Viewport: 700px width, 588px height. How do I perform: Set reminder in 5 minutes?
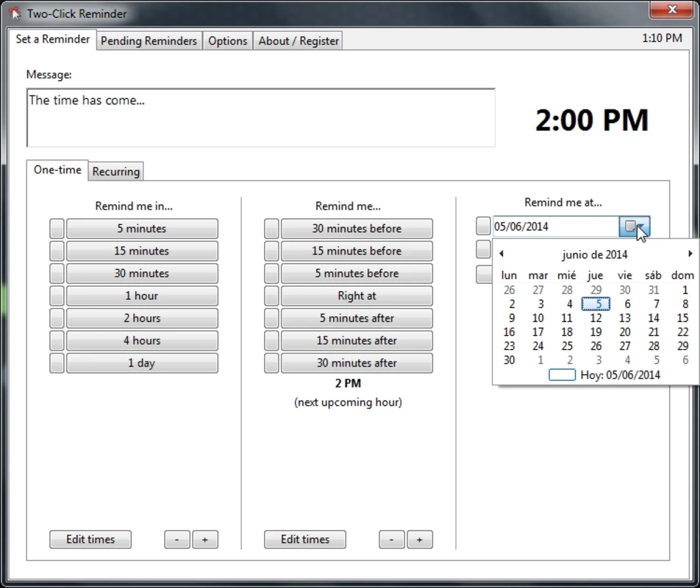point(142,229)
